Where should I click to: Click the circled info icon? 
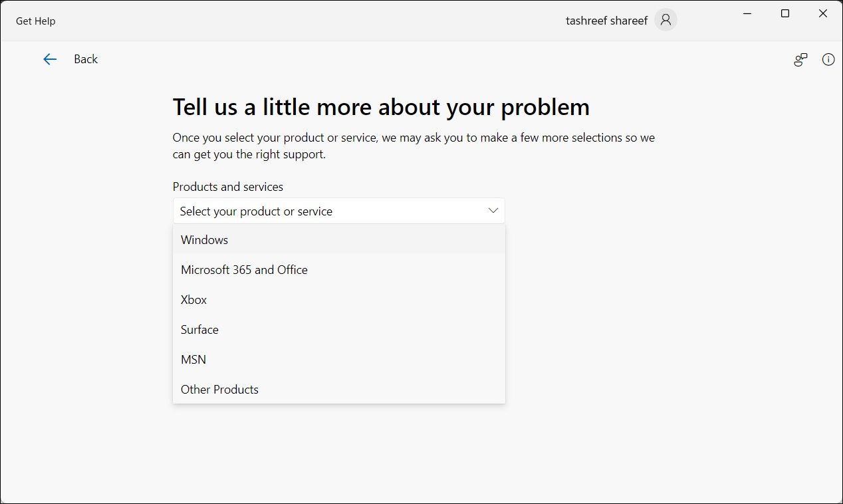click(x=828, y=59)
